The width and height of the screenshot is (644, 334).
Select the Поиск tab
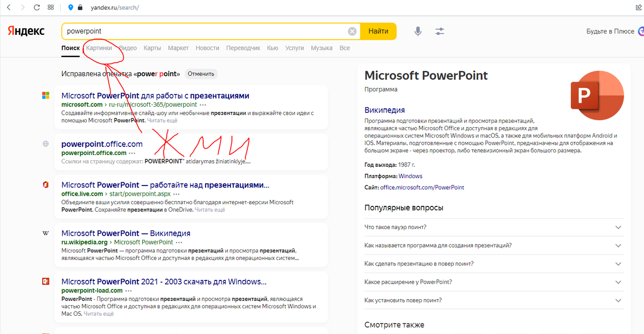tap(70, 48)
